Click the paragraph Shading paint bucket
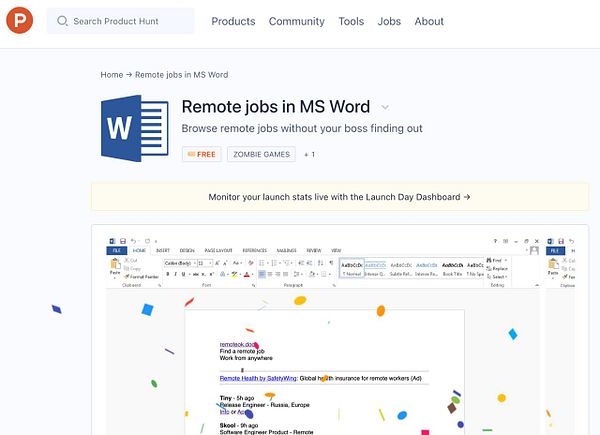The width and height of the screenshot is (600, 435). (x=311, y=274)
